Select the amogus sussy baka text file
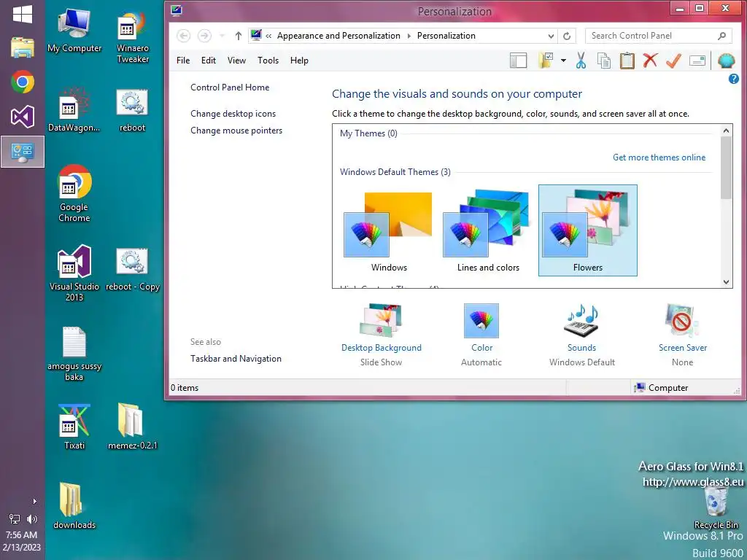 [x=74, y=354]
